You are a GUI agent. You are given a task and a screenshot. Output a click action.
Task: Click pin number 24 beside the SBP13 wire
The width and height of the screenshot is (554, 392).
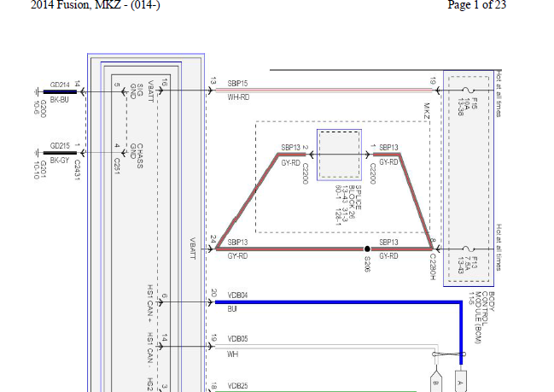pyautogui.click(x=213, y=239)
